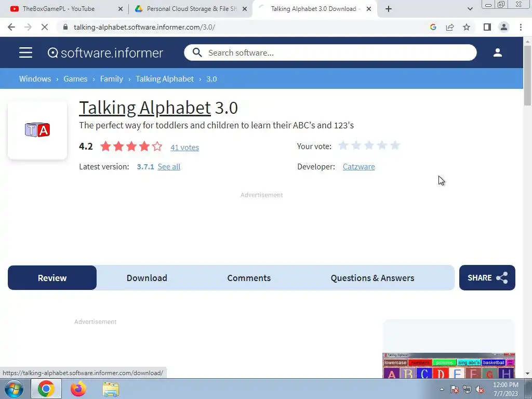Rate two stars in Your vote
Screen dimensions: 532x399
[x=356, y=145]
